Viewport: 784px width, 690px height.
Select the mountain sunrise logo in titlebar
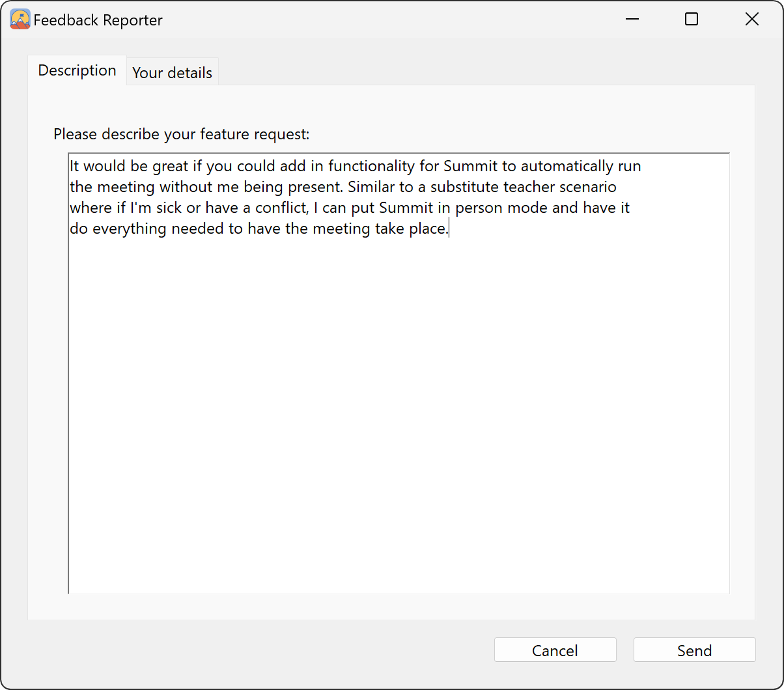(x=19, y=19)
